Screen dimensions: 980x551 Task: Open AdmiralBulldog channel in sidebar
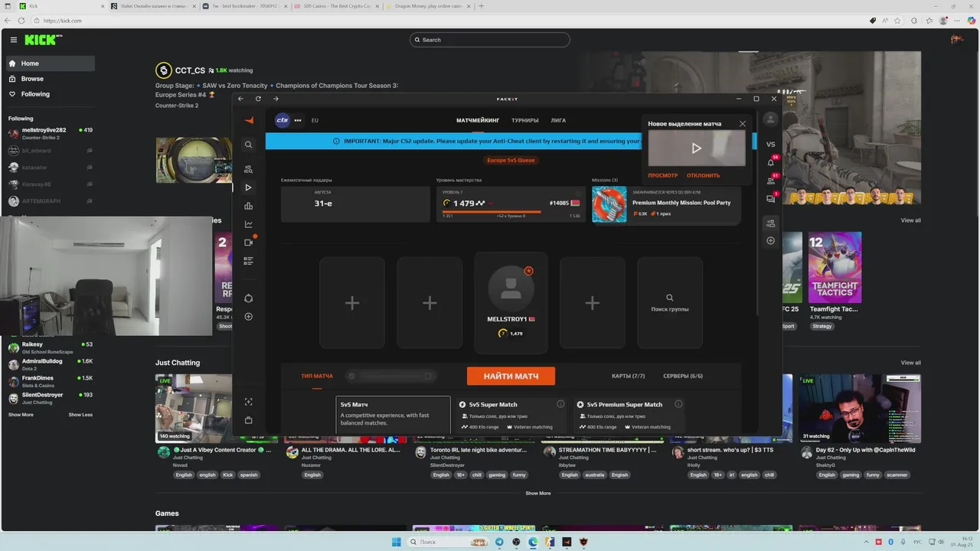(x=50, y=364)
